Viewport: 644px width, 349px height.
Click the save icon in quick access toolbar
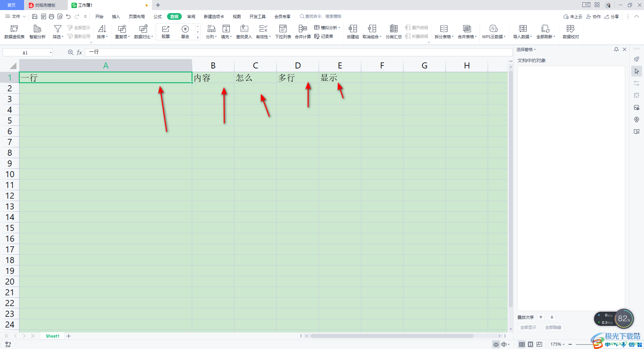35,16
